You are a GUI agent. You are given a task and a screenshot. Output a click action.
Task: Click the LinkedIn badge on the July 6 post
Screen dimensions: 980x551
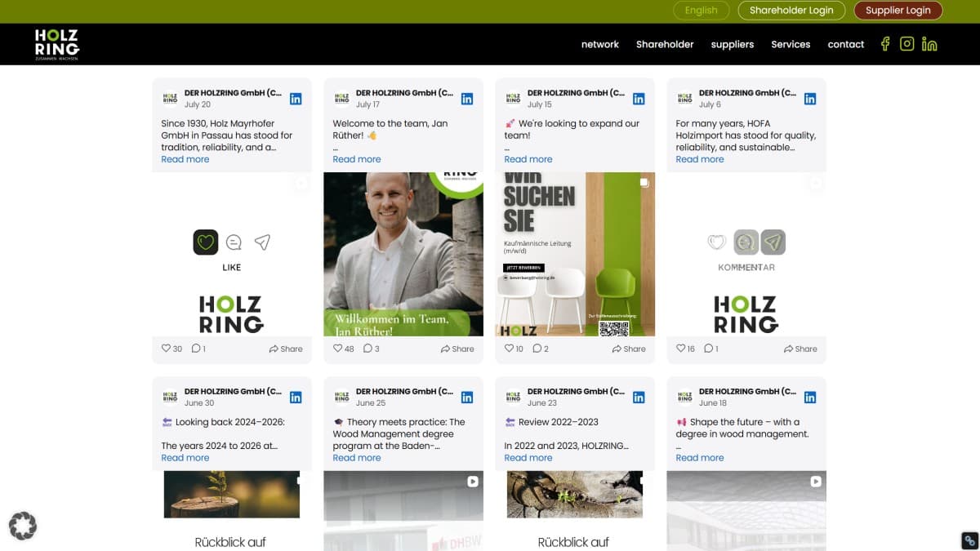810,99
